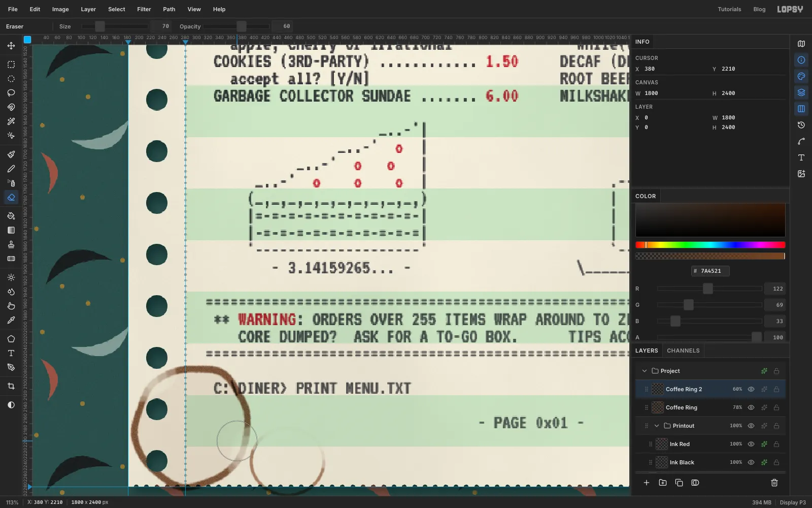Hide the Ink Black layer

click(751, 462)
